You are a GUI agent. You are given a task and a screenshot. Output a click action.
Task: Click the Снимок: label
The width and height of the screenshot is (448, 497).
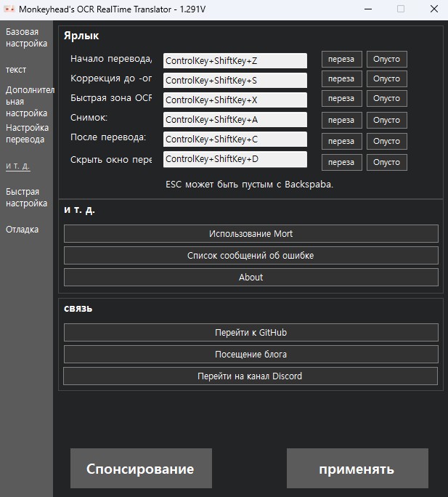[x=89, y=118]
